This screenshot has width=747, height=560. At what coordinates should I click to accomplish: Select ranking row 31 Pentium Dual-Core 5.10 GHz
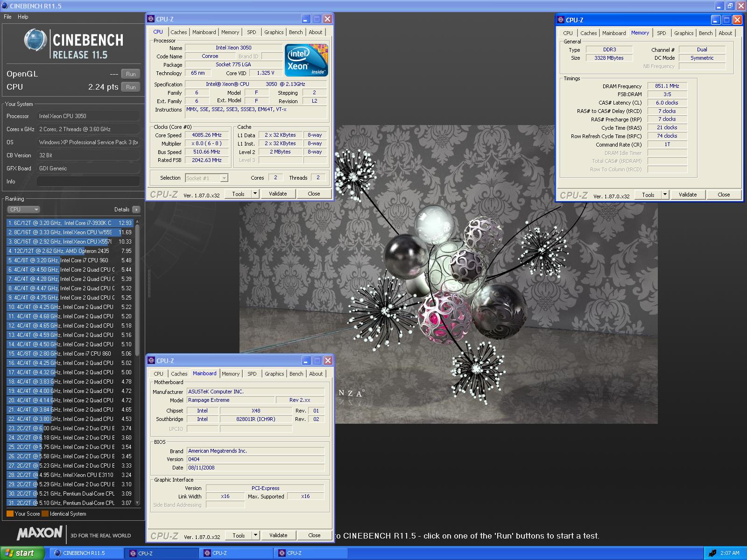[70, 503]
